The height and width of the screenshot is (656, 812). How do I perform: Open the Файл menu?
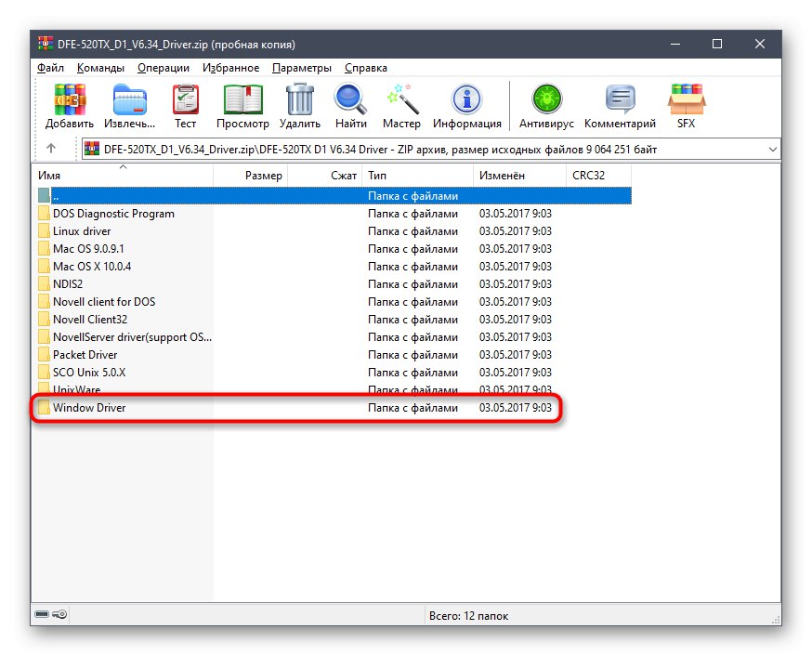click(x=50, y=68)
